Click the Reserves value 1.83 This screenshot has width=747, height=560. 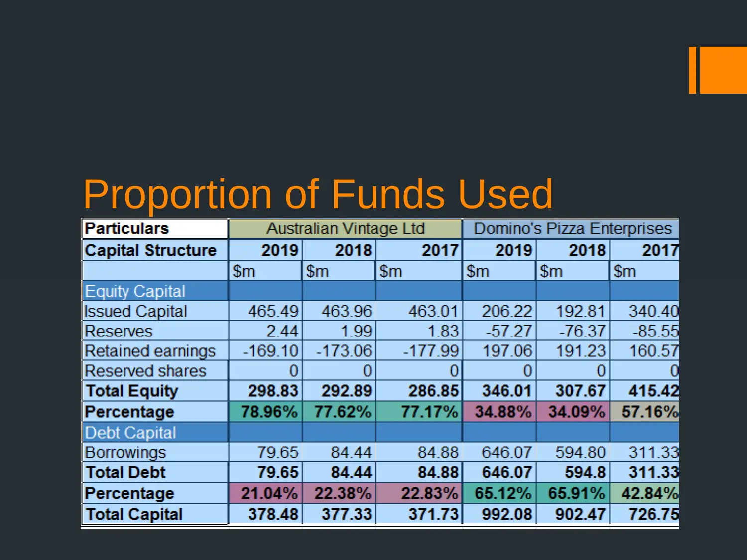(x=443, y=331)
